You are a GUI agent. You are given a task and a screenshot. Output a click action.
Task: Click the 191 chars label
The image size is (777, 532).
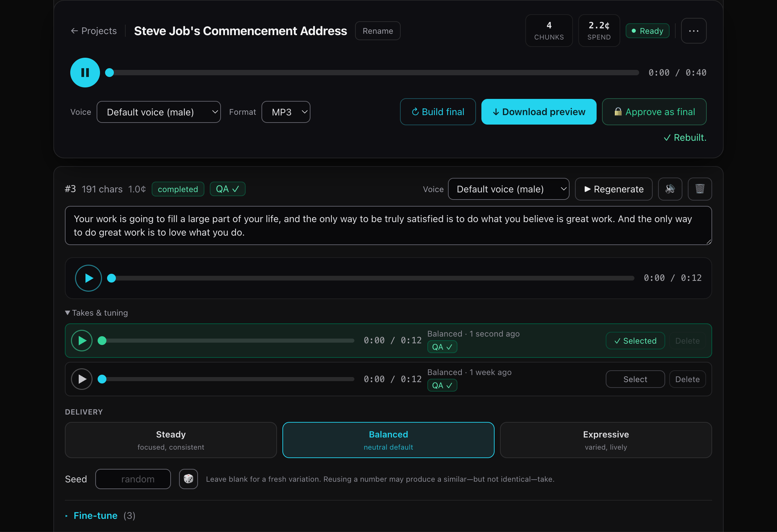(x=102, y=189)
